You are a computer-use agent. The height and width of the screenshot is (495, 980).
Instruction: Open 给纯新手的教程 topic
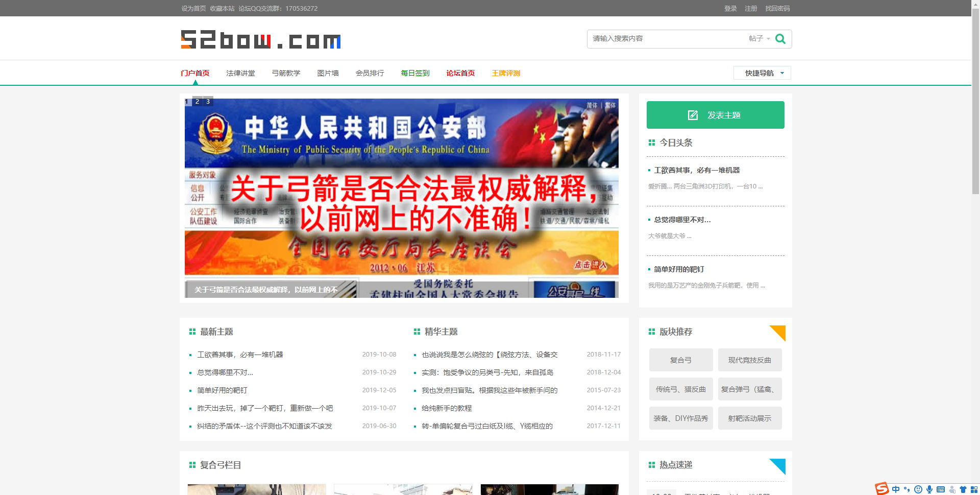447,408
